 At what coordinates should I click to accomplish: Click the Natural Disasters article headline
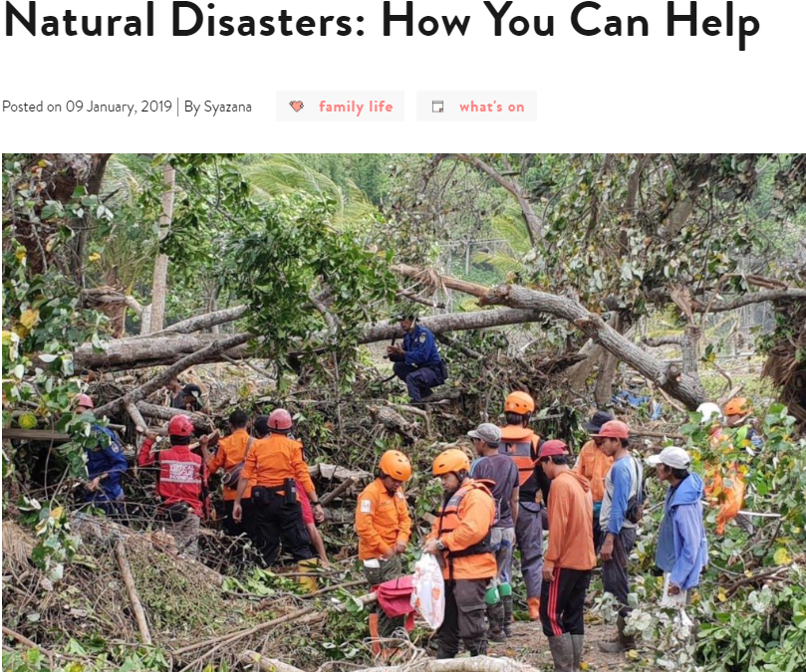(382, 21)
